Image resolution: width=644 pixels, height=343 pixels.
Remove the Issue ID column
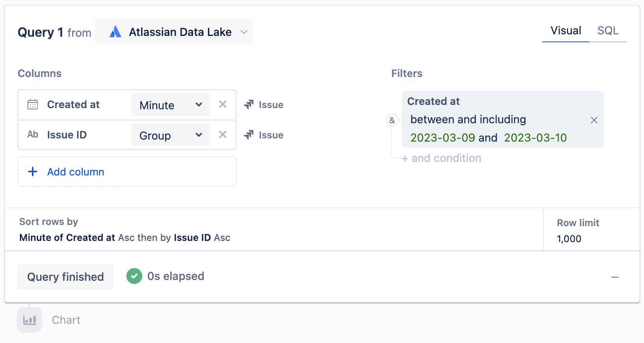coord(223,135)
